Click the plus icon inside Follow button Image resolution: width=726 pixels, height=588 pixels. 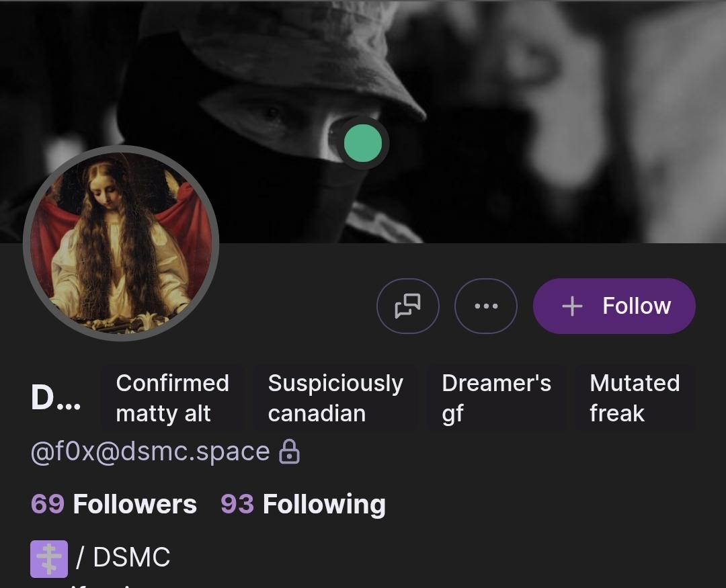[572, 306]
